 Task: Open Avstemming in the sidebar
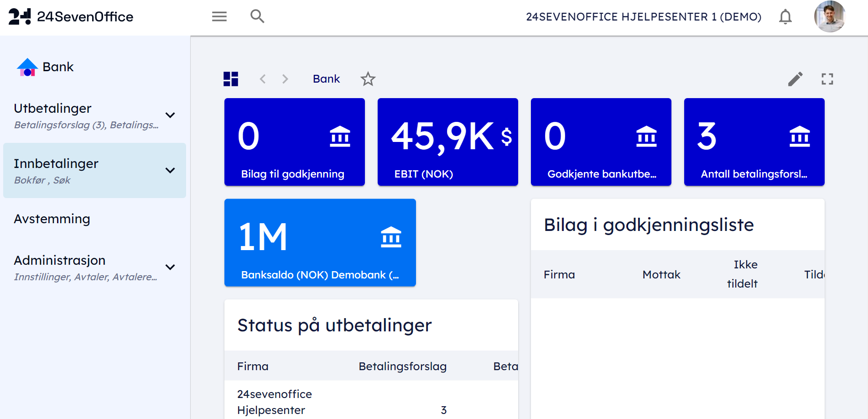52,219
